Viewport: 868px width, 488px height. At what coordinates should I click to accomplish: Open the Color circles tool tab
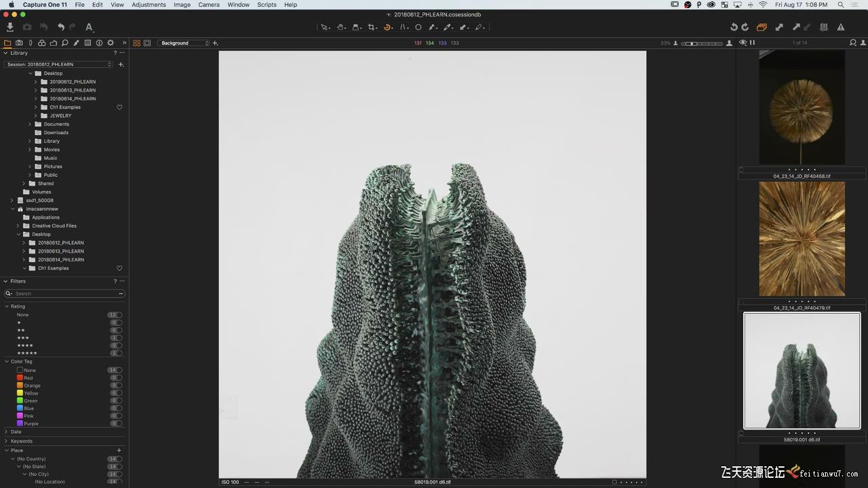41,43
